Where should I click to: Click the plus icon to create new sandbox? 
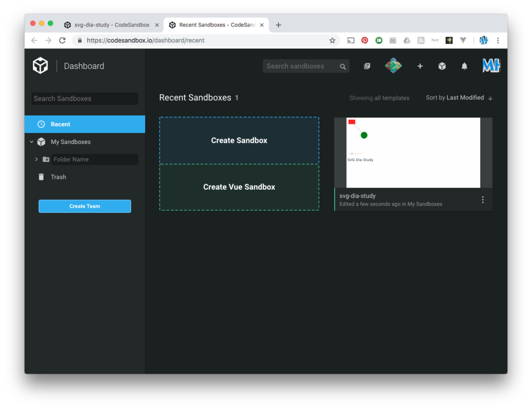[420, 66]
